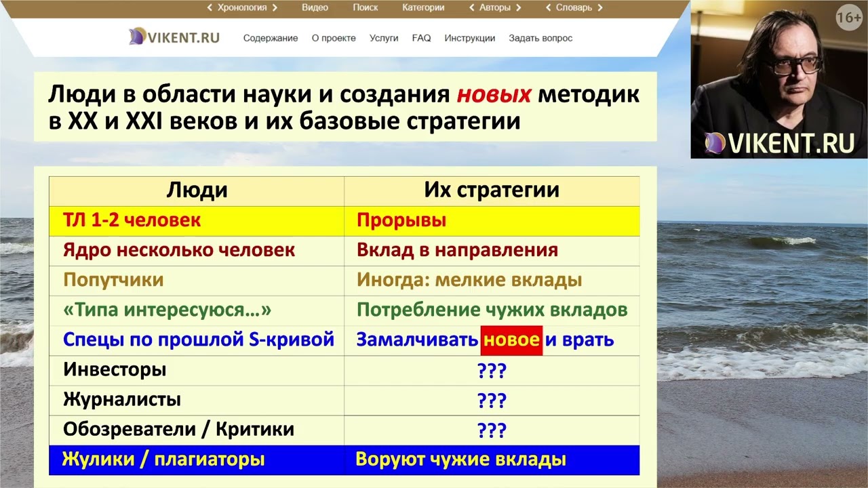Click the 16+ age rating badge
The image size is (868, 488).
pos(848,18)
